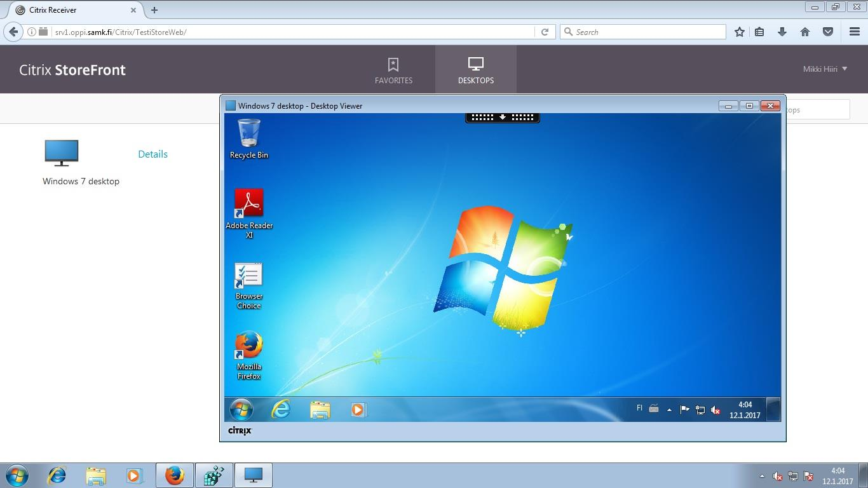Click the muted volume icon in host tray
This screenshot has width=868, height=488.
coord(777,476)
